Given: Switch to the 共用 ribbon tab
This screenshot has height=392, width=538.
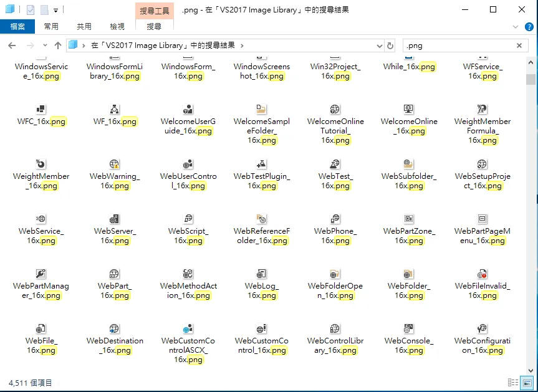Looking at the screenshot, I should [x=84, y=26].
